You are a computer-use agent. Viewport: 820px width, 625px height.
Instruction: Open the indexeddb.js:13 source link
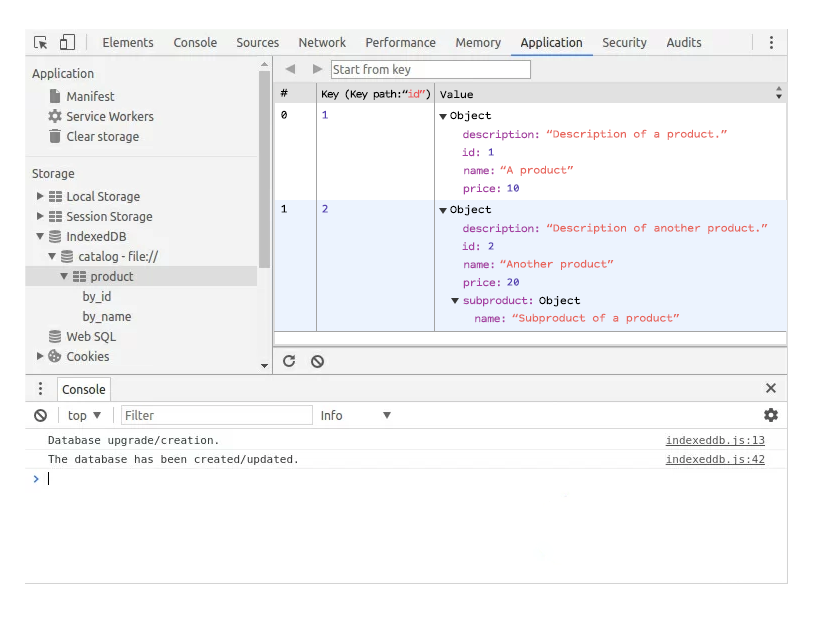point(715,440)
